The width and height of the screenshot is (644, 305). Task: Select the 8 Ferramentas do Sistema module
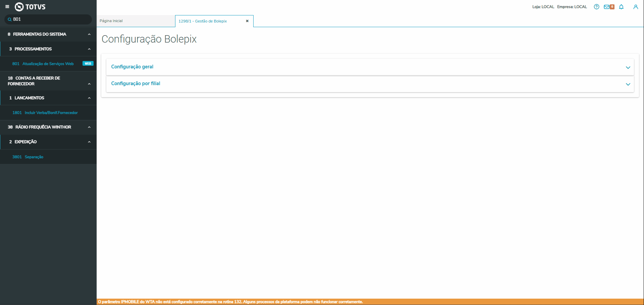[48, 34]
